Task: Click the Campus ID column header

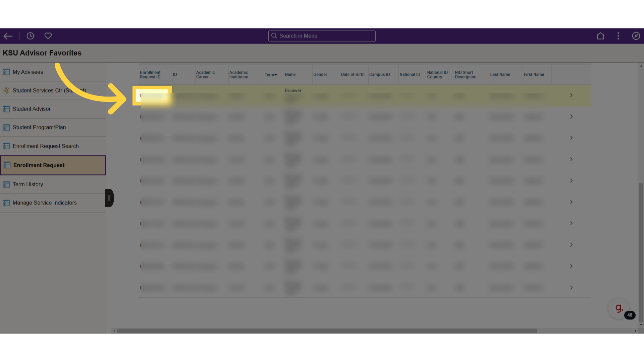Action: pyautogui.click(x=379, y=74)
